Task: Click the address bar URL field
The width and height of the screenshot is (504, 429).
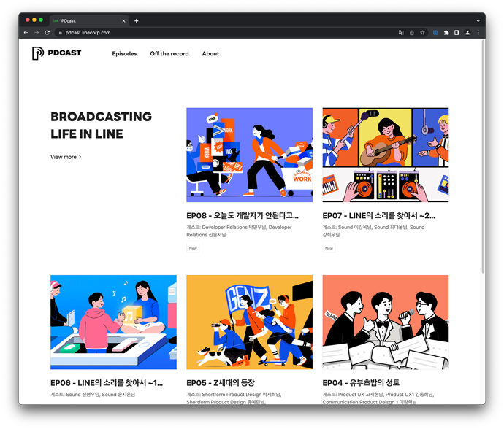Action: 225,32
